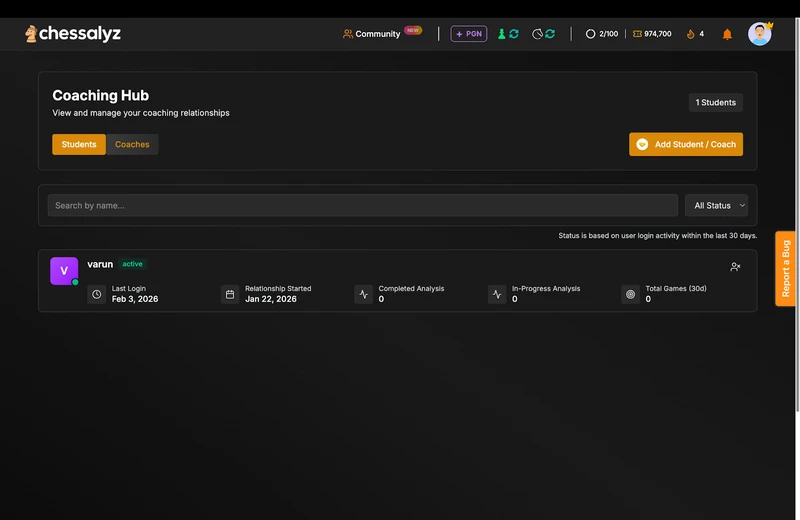Open the Report a Bug side tab
The width and height of the screenshot is (800, 520).
click(785, 268)
